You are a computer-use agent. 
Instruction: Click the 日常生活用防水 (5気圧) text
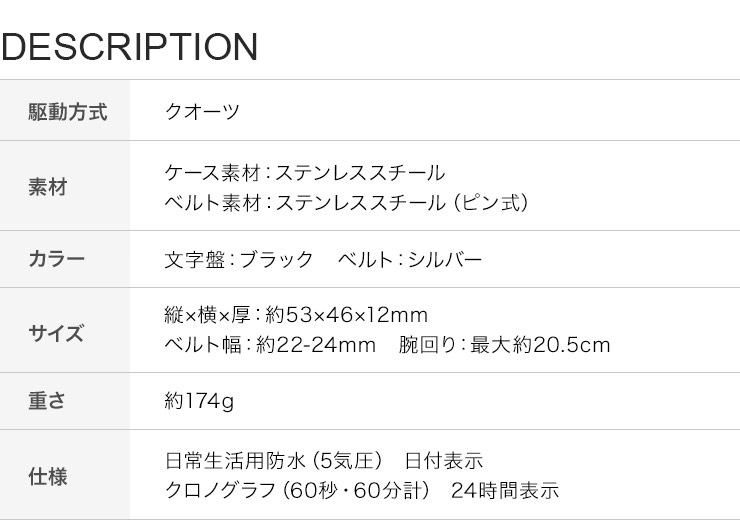(274, 461)
